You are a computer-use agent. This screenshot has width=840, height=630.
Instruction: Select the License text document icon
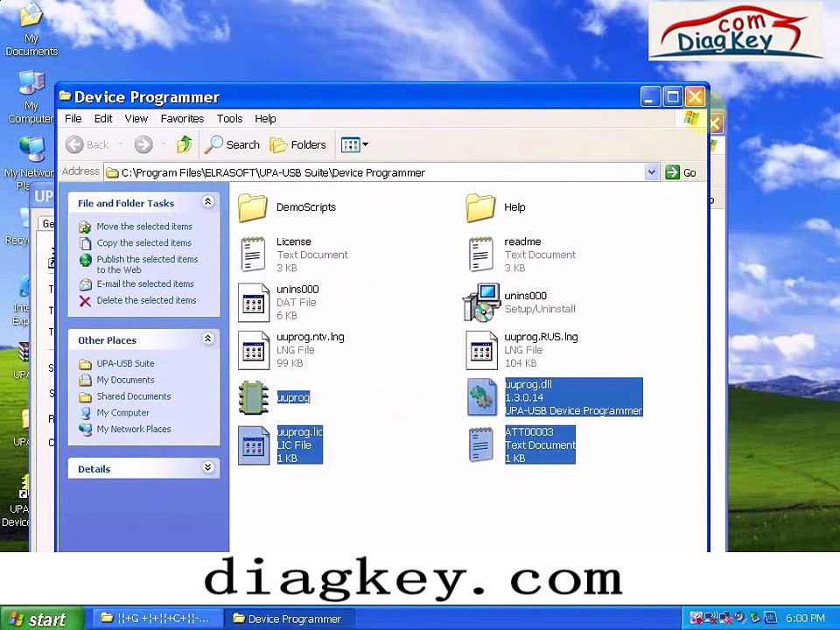(253, 255)
